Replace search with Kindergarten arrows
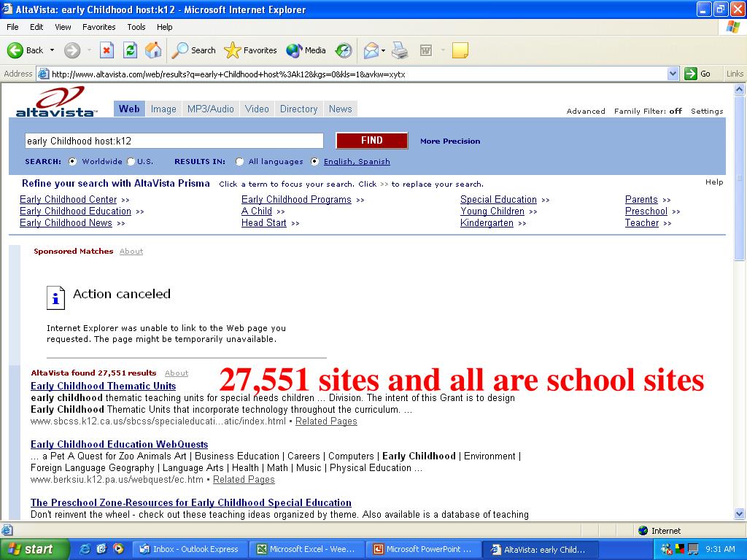The image size is (747, 560). click(x=522, y=223)
